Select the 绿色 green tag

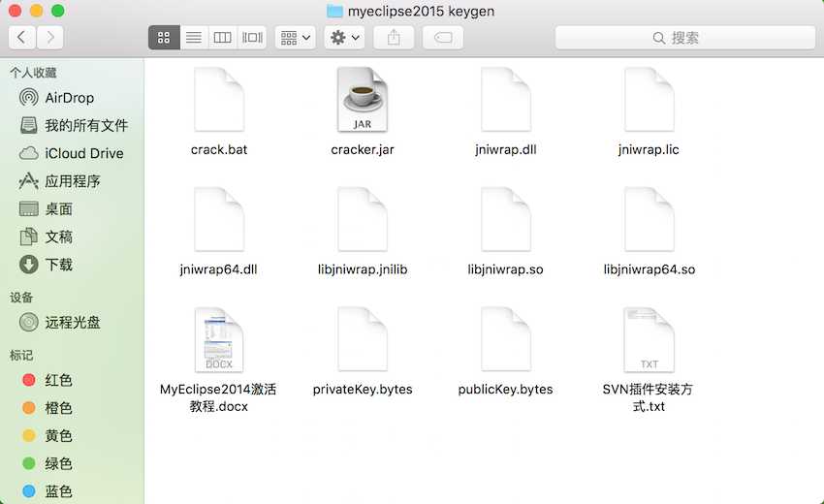click(x=72, y=463)
